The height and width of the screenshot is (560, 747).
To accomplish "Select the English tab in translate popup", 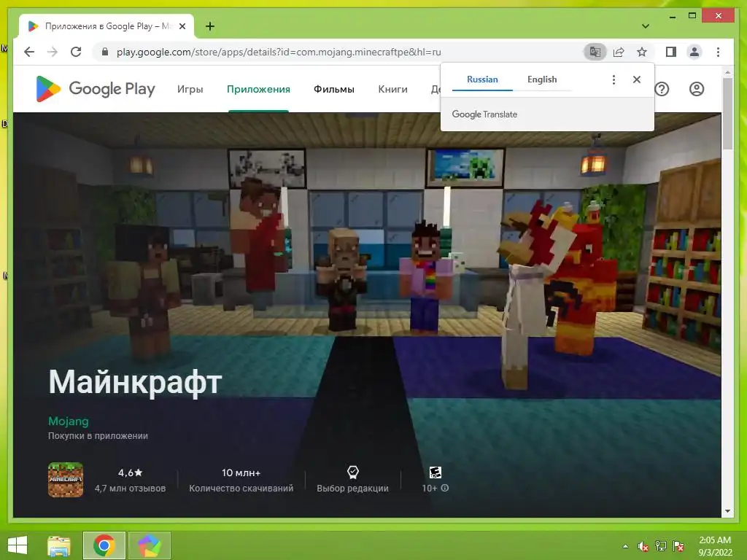I will 542,79.
